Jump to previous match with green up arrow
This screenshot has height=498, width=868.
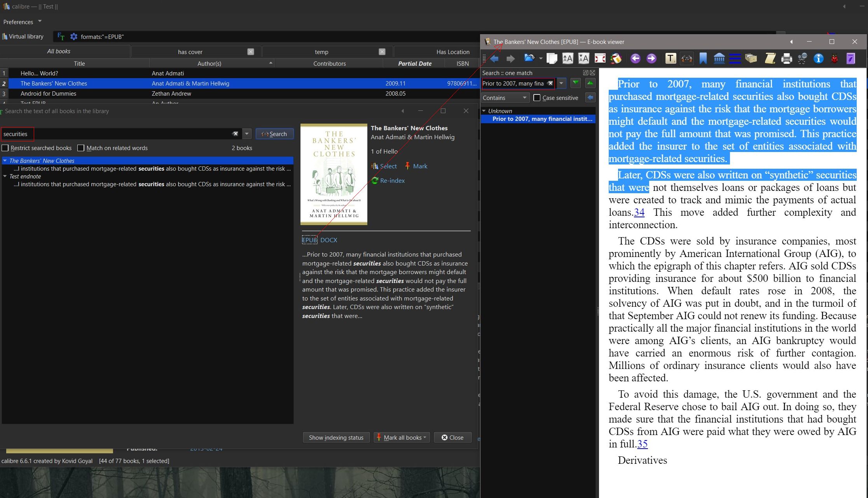coord(590,83)
